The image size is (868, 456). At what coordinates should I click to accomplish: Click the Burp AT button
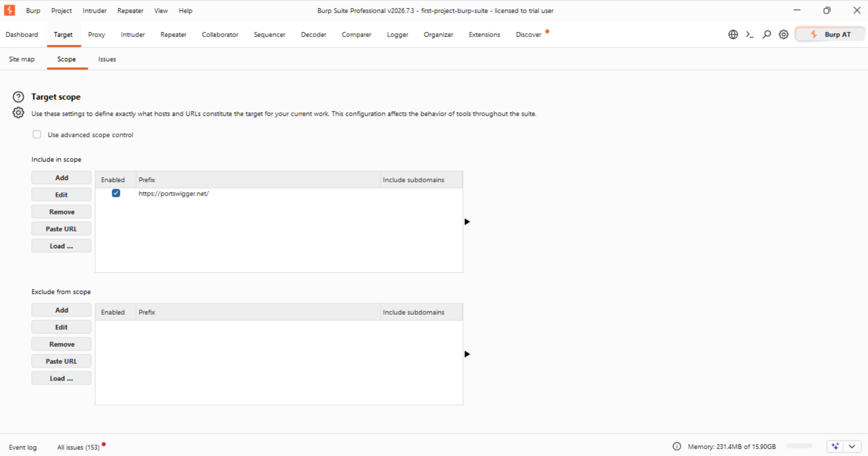click(x=830, y=35)
